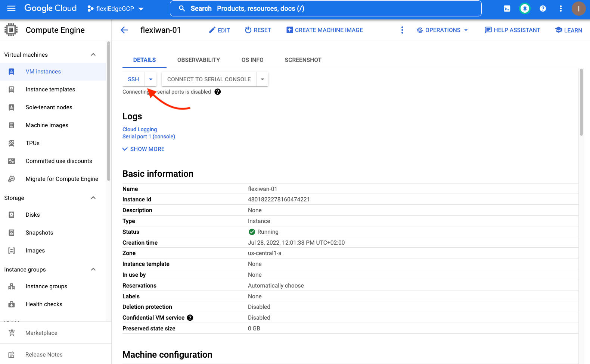
Task: Select Disks in the Storage sidebar
Action: tap(33, 215)
